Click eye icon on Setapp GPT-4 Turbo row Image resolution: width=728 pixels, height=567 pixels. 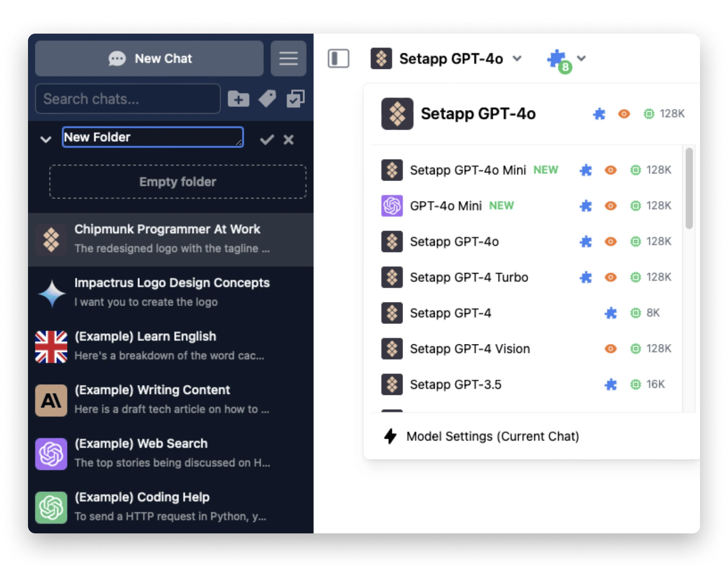click(610, 277)
